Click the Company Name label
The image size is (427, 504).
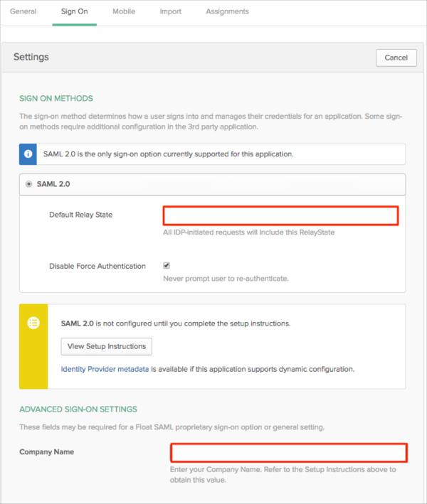(x=46, y=452)
